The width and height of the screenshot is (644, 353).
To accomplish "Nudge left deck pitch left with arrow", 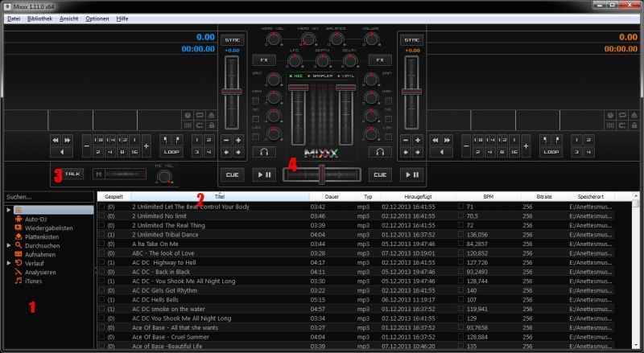I will 226,152.
